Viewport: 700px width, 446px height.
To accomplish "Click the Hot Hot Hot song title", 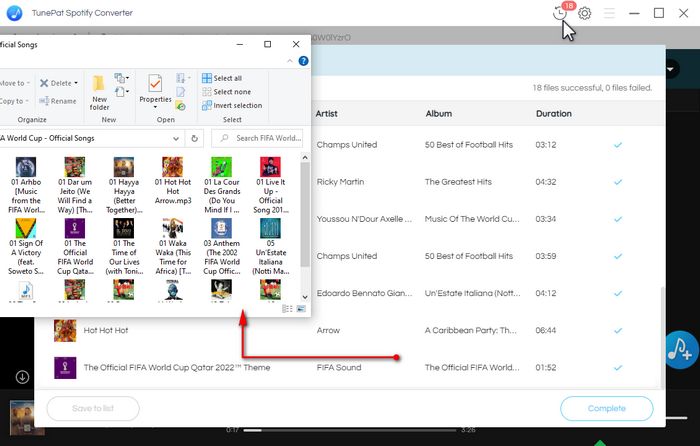I will [x=106, y=330].
